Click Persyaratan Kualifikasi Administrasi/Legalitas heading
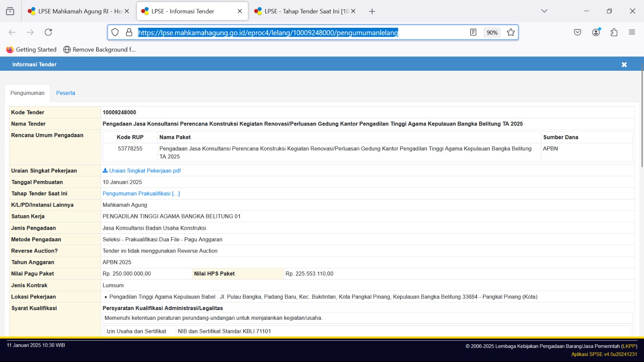 click(x=163, y=308)
